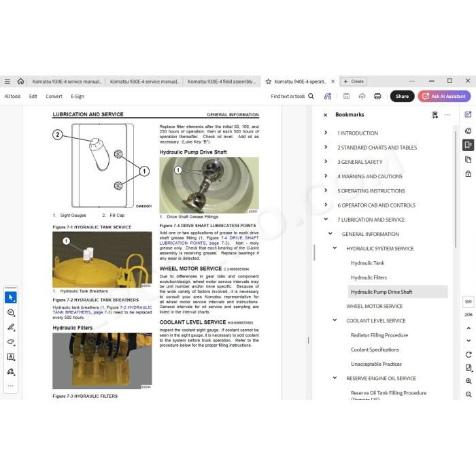Select the add text box tool
Viewport: 476px width, 476px height.
pos(11,357)
